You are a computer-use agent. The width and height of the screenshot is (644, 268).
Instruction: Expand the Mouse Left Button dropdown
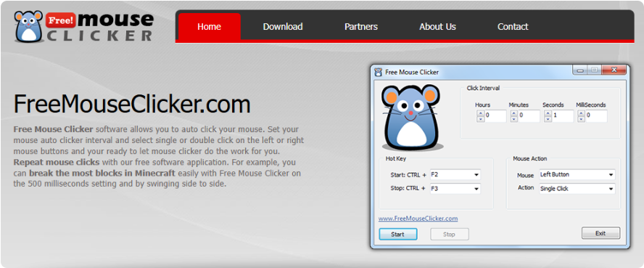[577, 175]
